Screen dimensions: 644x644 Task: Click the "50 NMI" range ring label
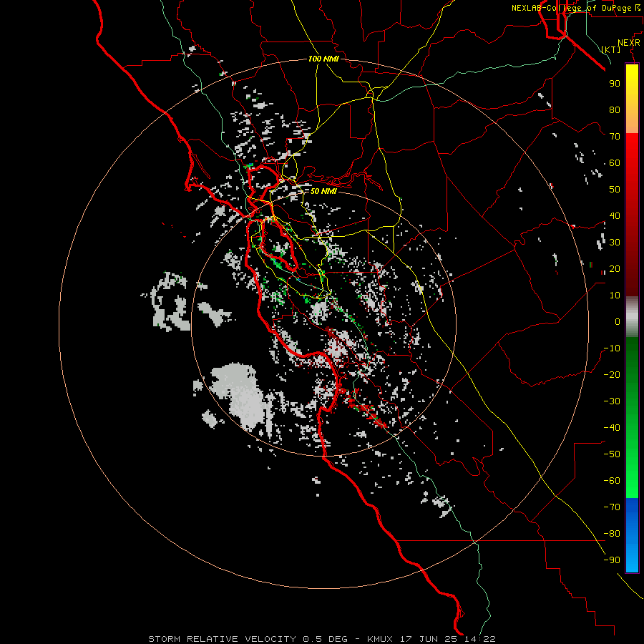coord(323,191)
